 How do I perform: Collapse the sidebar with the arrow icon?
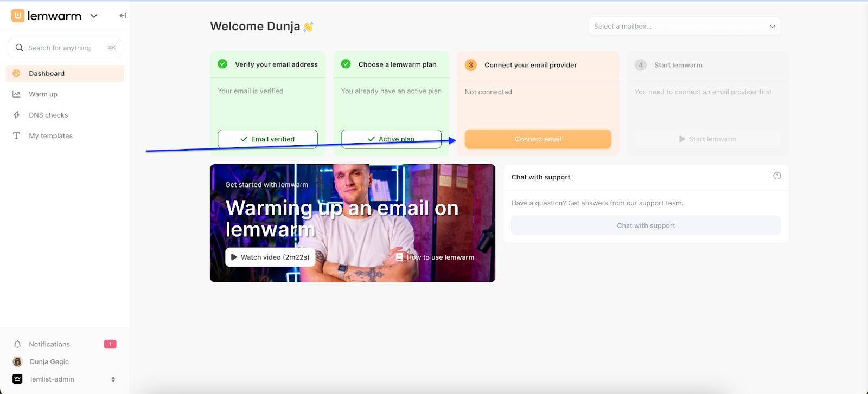click(123, 16)
